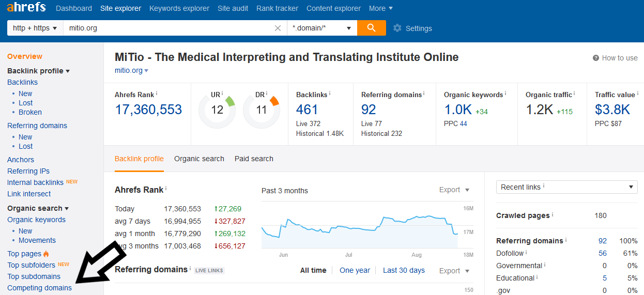Screen dimensions: 644x295
Task: Click the Ahrefs Rank line chart
Action: [x=360, y=227]
